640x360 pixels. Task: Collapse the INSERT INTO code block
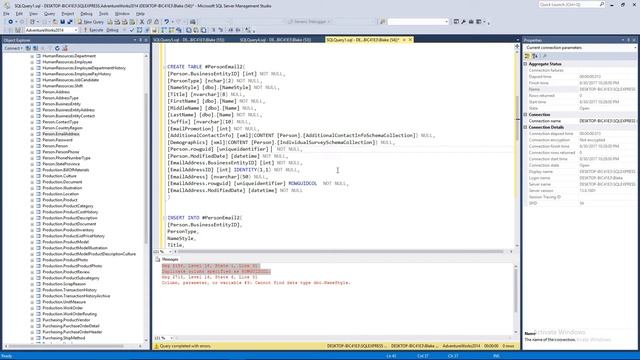pyautogui.click(x=164, y=218)
